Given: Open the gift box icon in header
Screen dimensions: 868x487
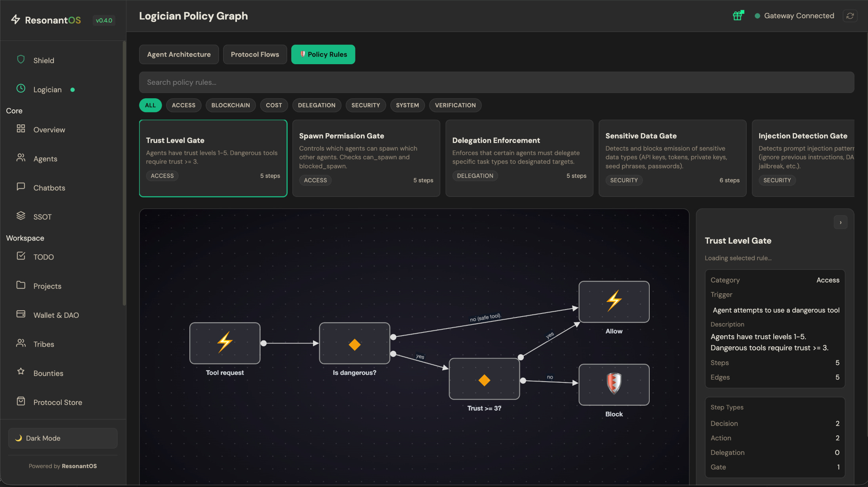Looking at the screenshot, I should (738, 16).
